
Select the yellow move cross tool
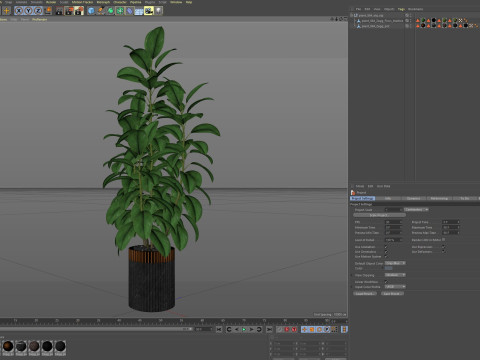(6, 11)
